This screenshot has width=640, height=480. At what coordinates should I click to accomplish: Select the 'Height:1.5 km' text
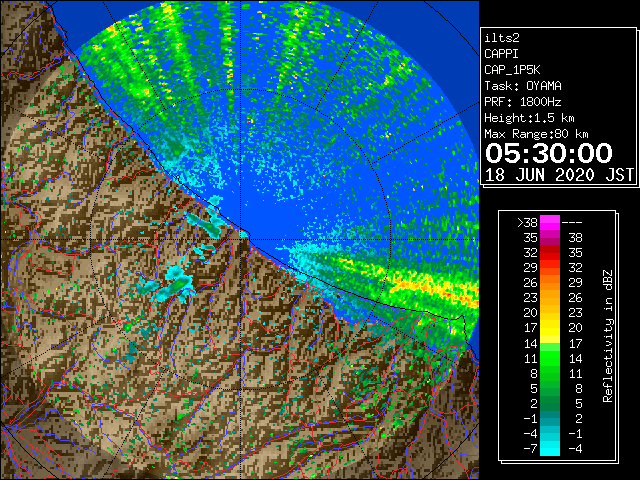pyautogui.click(x=529, y=118)
